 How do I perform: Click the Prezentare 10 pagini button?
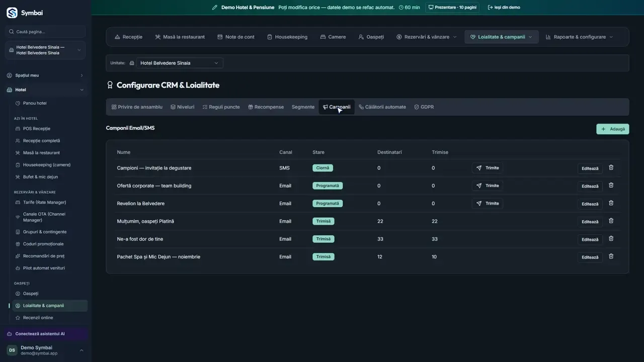tap(452, 8)
